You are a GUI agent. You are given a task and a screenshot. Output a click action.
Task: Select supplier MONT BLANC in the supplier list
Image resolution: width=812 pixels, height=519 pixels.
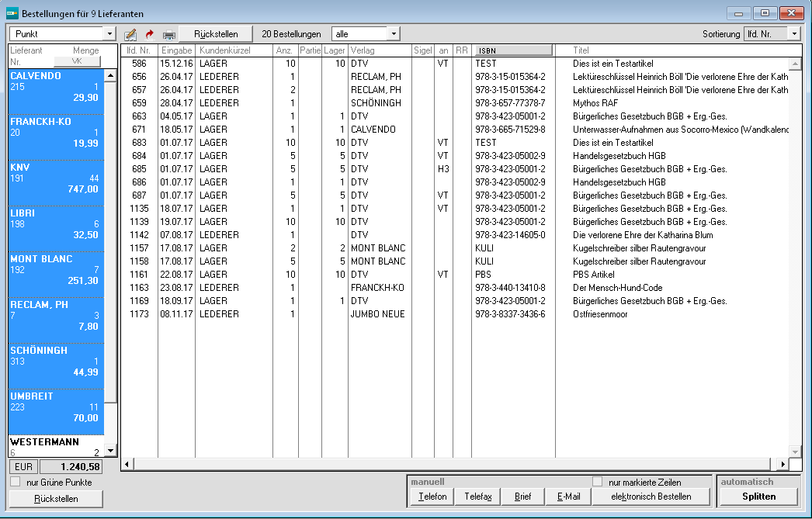56,275
